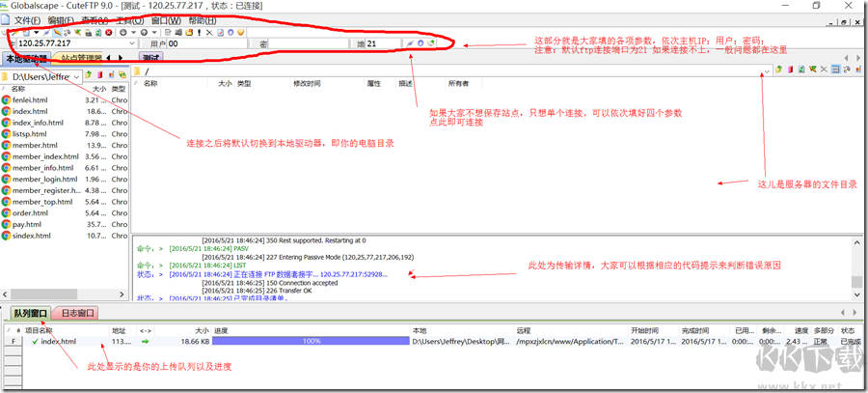Switch to the 队列窗口 tab

[x=31, y=313]
